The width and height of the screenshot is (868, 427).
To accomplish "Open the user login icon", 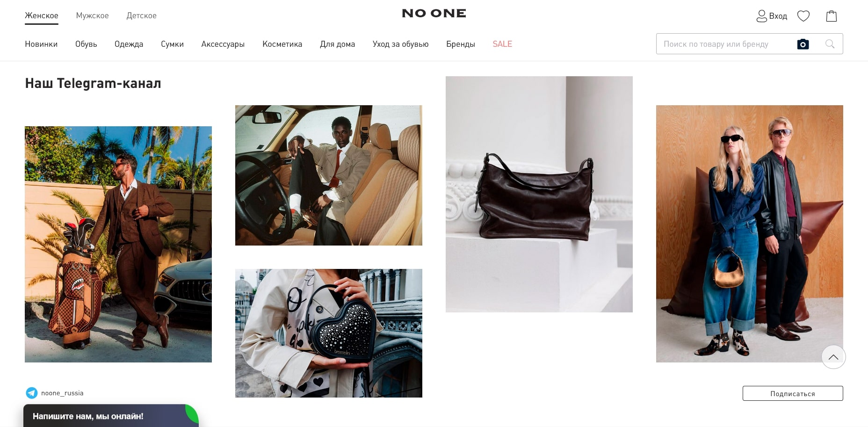I will (761, 16).
